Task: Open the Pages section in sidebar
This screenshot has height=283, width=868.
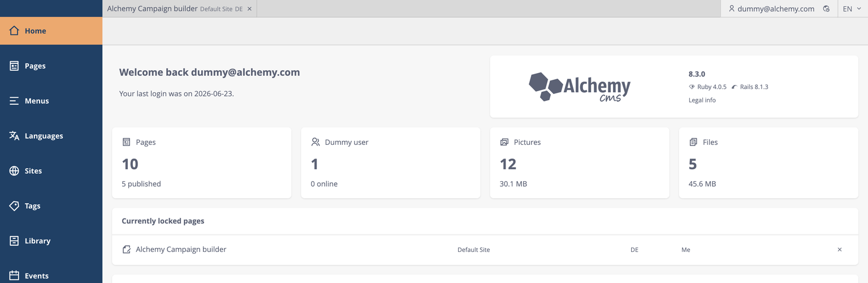Action: pyautogui.click(x=51, y=66)
